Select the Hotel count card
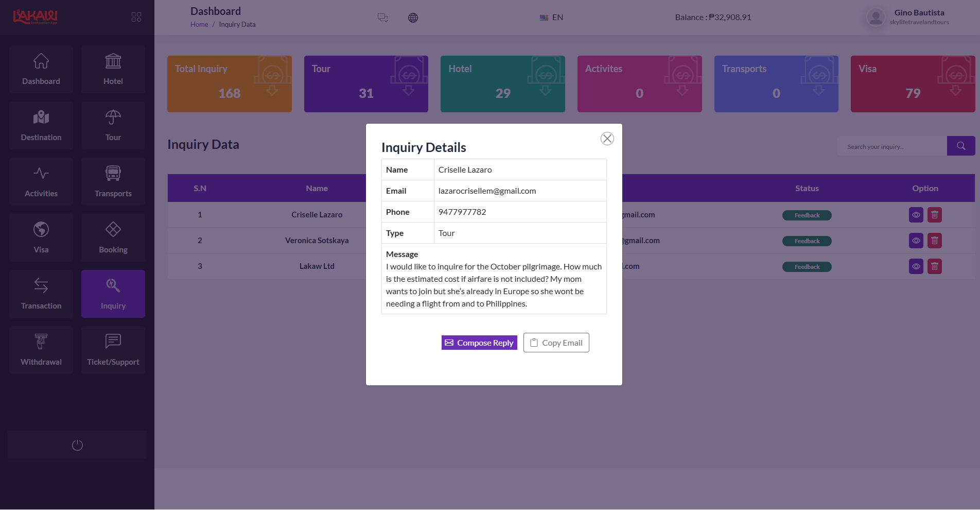The height and width of the screenshot is (510, 980). tap(503, 84)
